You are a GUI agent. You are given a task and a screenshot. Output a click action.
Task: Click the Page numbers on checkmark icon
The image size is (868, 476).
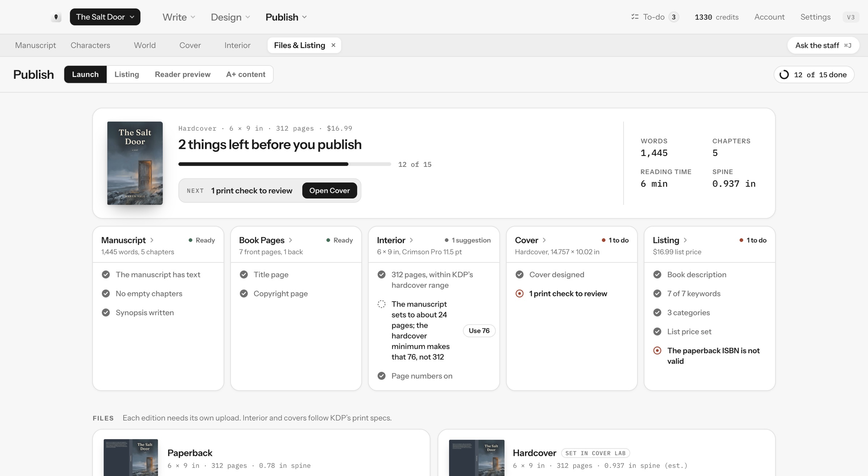tap(381, 376)
